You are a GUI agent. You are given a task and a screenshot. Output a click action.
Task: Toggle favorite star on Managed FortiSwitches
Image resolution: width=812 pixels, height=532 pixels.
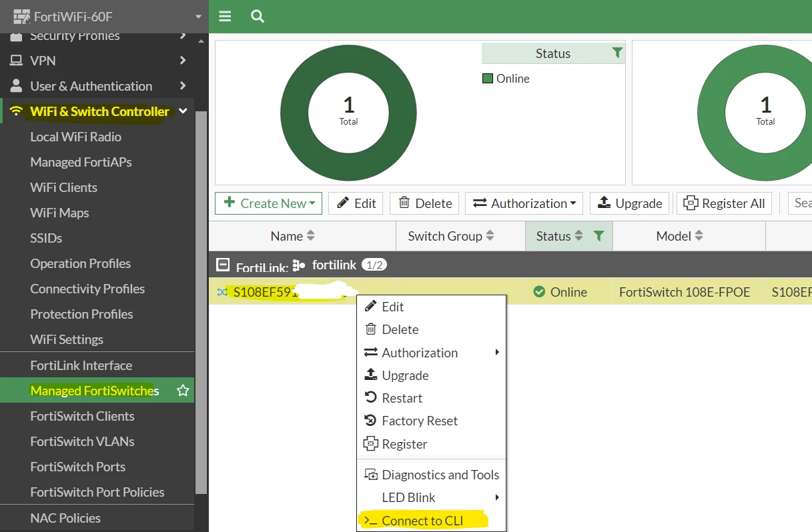182,391
